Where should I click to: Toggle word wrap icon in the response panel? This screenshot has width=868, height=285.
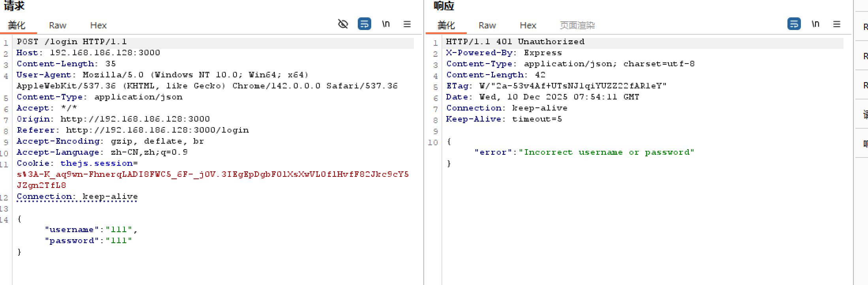794,24
